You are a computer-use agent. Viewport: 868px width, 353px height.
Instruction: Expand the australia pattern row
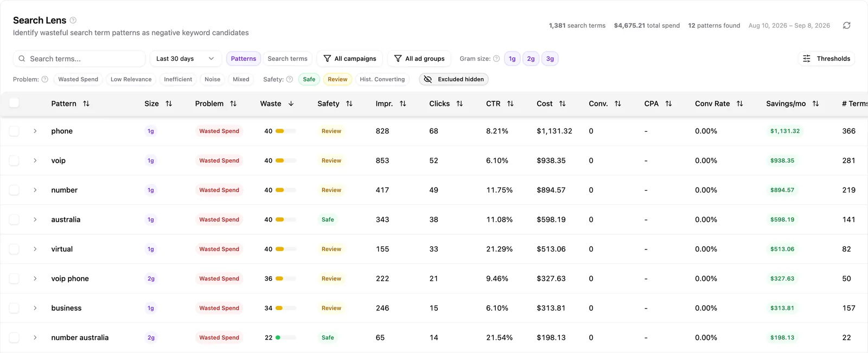35,220
